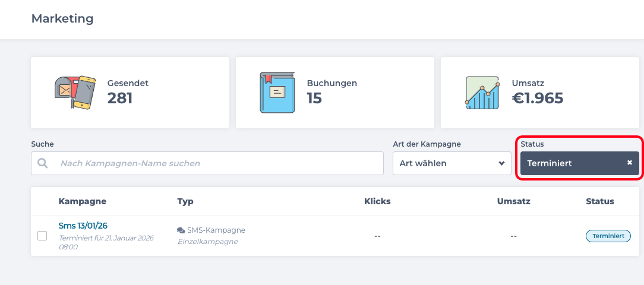Screen dimensions: 644x285
Task: Click the Klicks column header
Action: (x=377, y=201)
